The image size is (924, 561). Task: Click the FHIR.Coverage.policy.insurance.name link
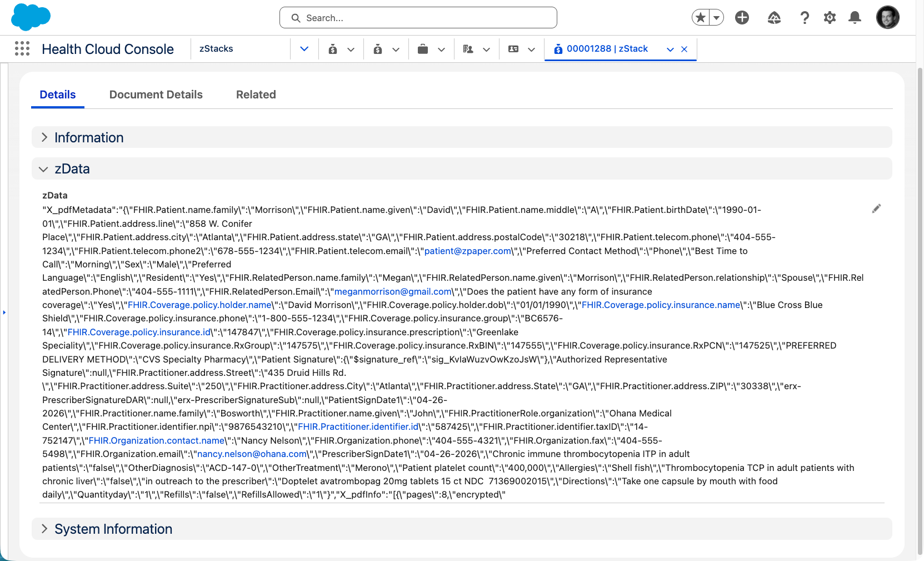tap(661, 305)
